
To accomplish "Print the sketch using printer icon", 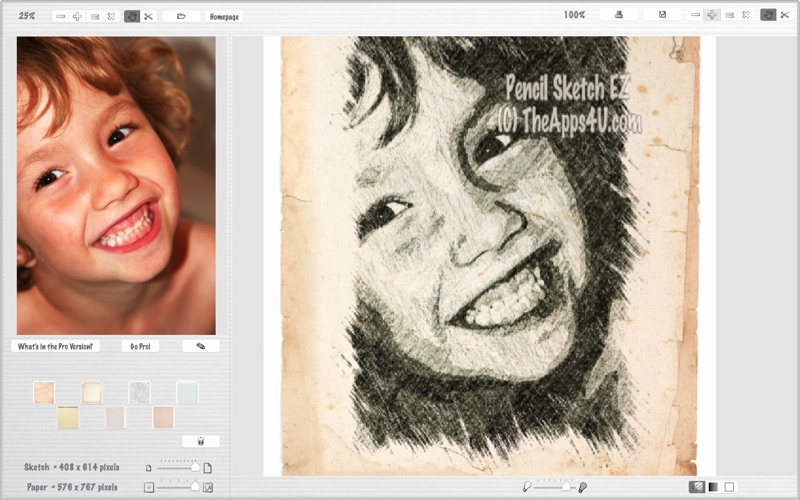I will [x=619, y=15].
